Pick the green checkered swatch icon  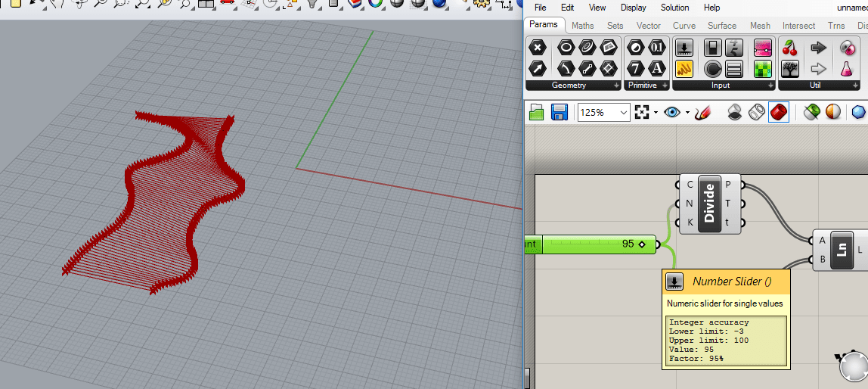pos(763,69)
